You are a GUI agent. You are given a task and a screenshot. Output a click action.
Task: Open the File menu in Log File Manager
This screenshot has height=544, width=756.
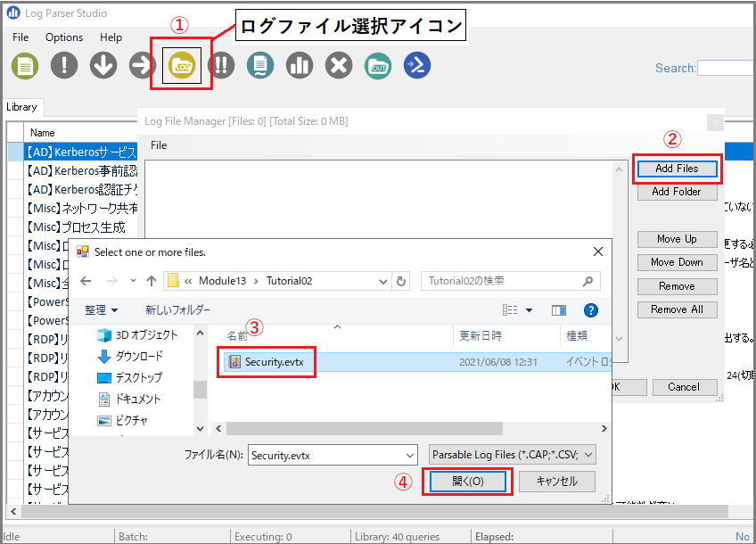(159, 145)
